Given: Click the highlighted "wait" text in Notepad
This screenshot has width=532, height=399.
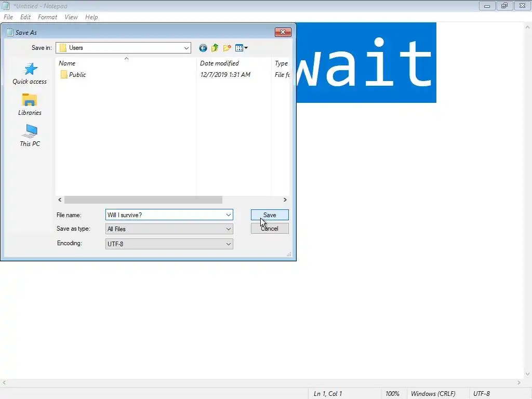Looking at the screenshot, I should click(366, 63).
